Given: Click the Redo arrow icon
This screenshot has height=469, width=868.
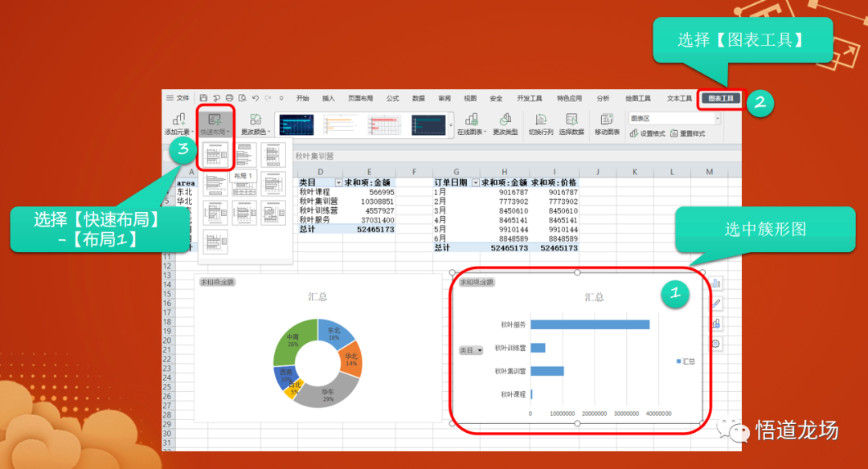Looking at the screenshot, I should click(x=268, y=98).
